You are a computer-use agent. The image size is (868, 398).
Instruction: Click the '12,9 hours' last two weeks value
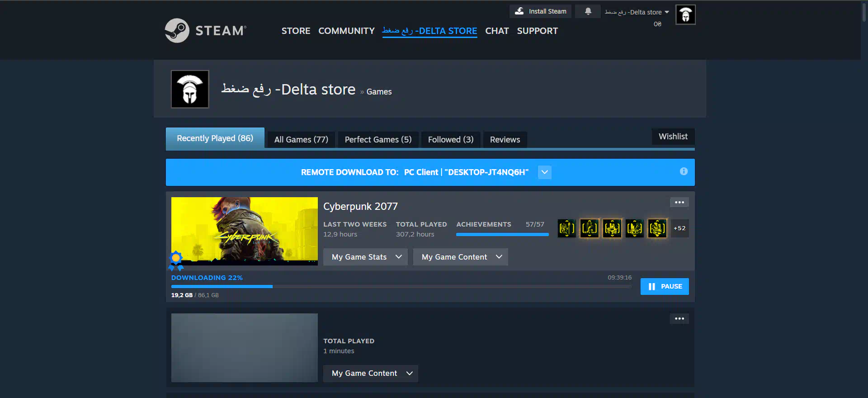340,234
